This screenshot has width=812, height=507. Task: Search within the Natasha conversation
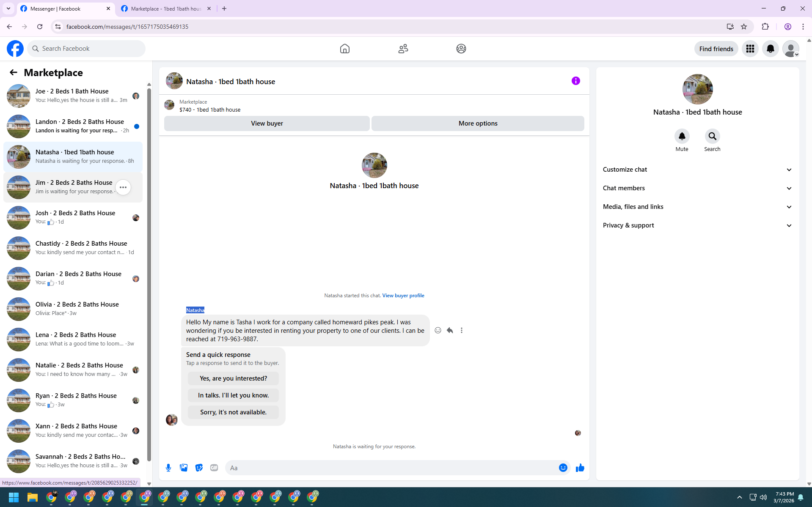coord(713,136)
